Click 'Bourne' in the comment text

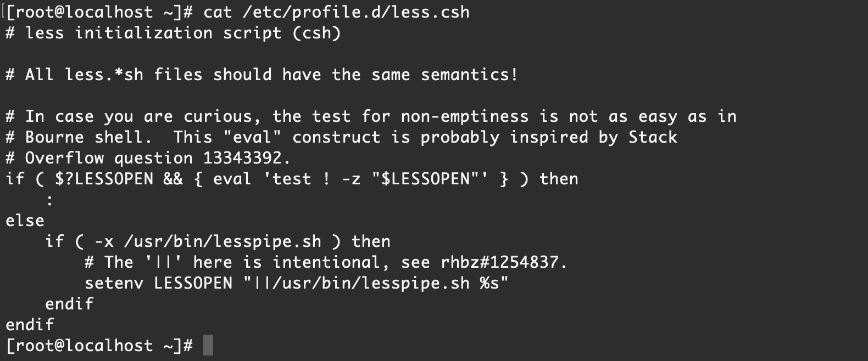pyautogui.click(x=54, y=137)
